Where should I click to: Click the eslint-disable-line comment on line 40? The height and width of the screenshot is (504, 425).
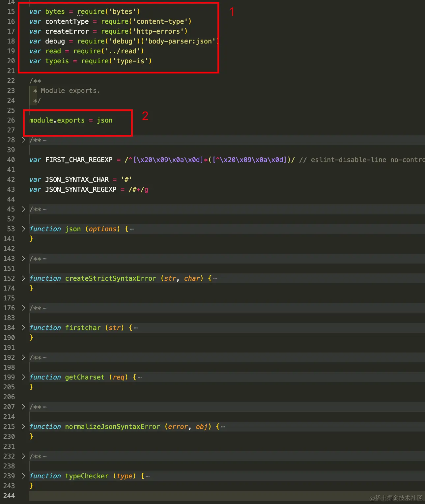pos(362,160)
